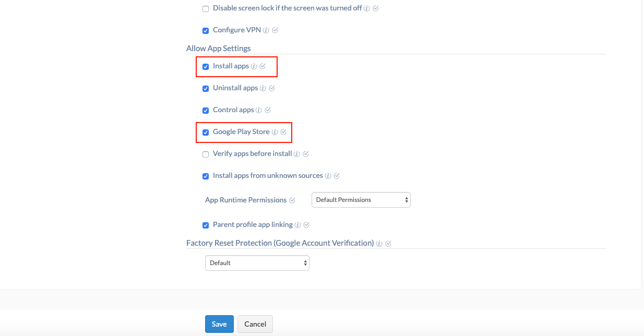Toggle the Control apps checkbox
Image resolution: width=644 pixels, height=336 pixels.
point(206,111)
